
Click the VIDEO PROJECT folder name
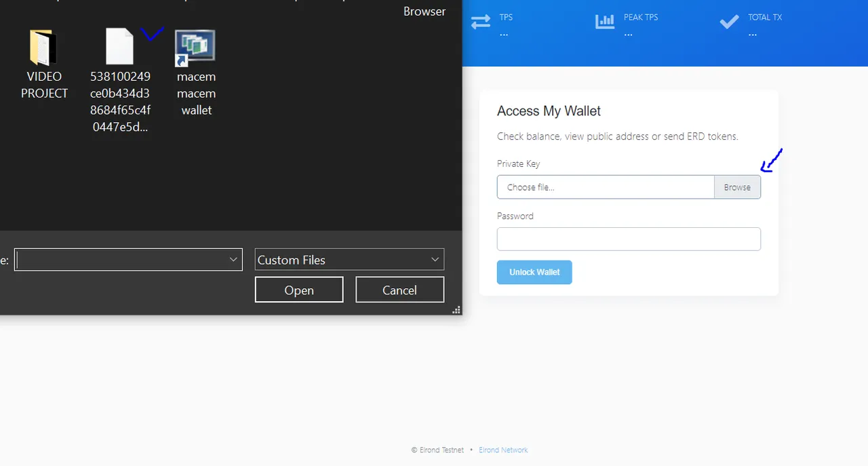tap(44, 85)
